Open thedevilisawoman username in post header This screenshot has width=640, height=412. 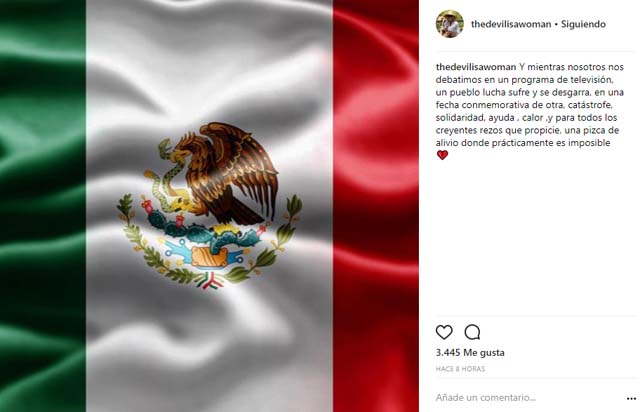511,24
